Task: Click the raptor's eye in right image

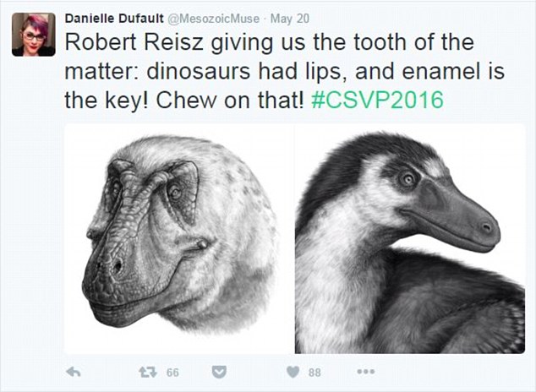Action: tap(408, 179)
